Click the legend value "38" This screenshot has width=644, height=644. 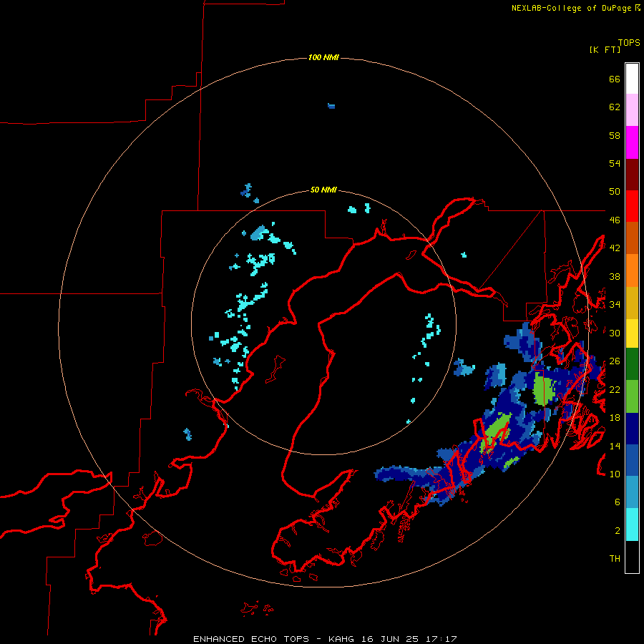(x=615, y=276)
